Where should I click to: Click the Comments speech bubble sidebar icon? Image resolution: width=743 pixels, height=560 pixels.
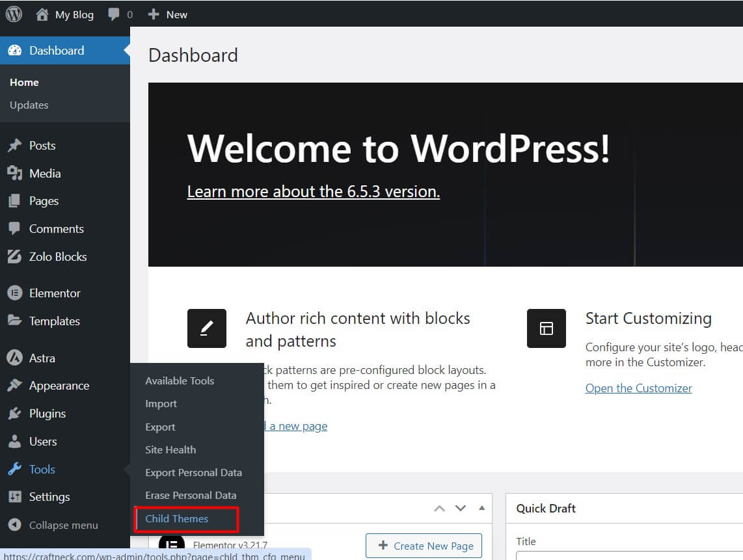click(x=15, y=228)
